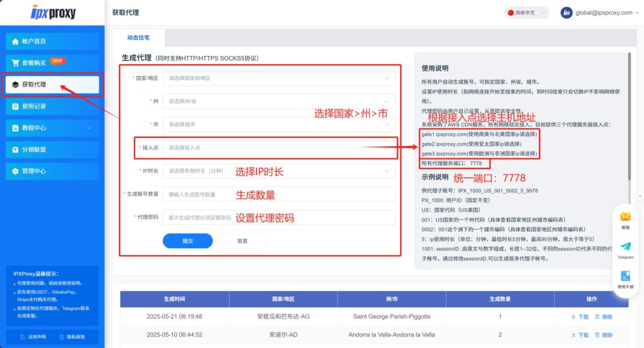
Task: Click the blue 提交 submit button
Action: click(x=187, y=241)
